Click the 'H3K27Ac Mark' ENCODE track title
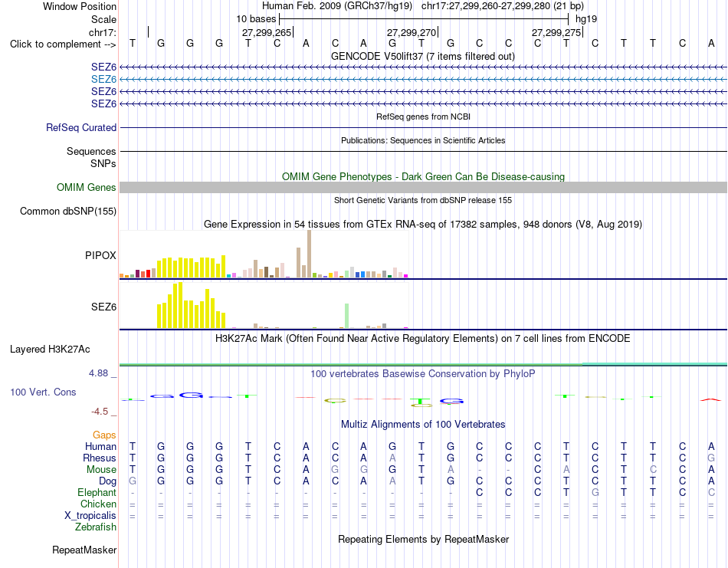Image resolution: width=728 pixels, height=568 pixels. point(423,339)
